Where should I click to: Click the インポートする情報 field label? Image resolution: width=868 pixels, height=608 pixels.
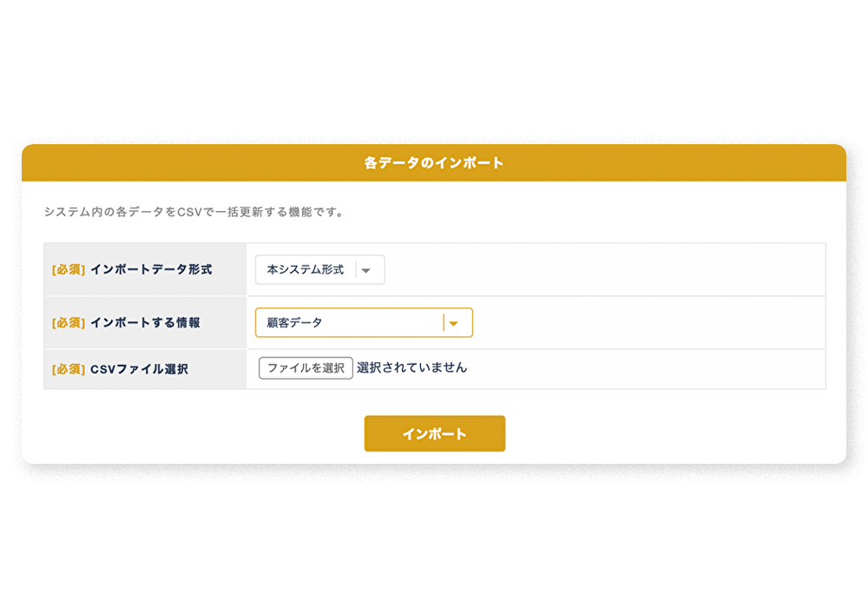(x=145, y=323)
